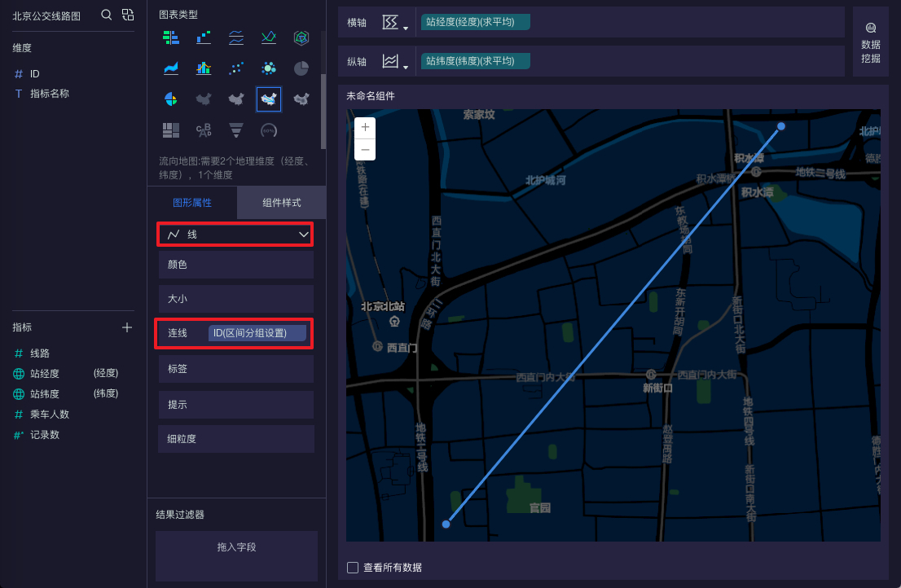Click the 北京公交线路图 dataset title
901x588 pixels.
tap(46, 15)
